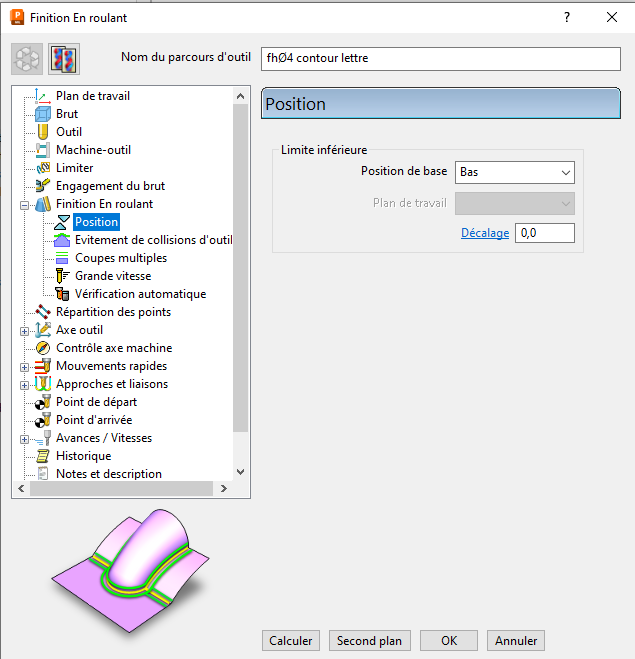This screenshot has height=659, width=635.
Task: Open Evitement de collisions d'outil page
Action: tap(153, 240)
